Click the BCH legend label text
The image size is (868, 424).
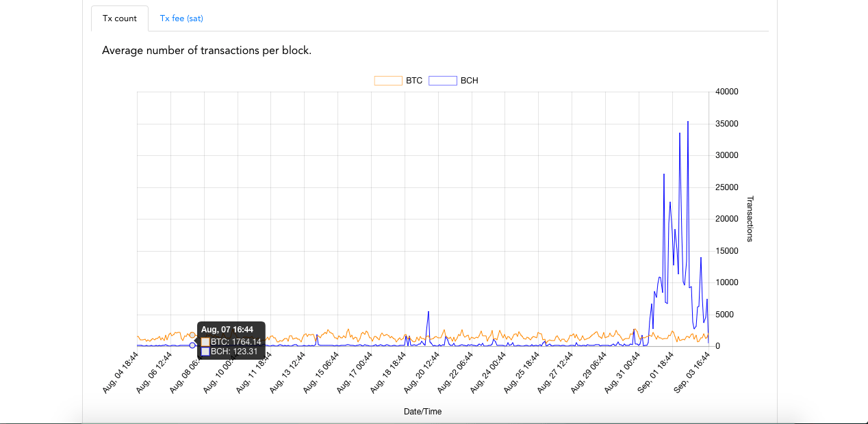point(470,81)
